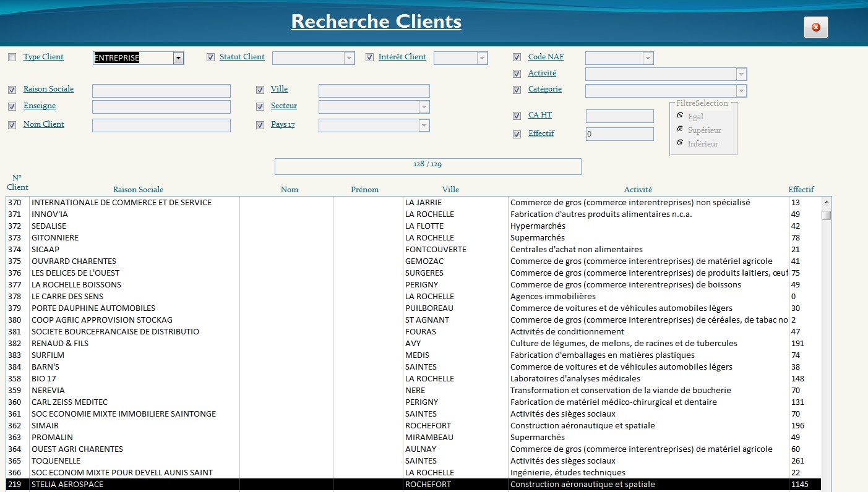The width and height of the screenshot is (868, 492).
Task: Select the Supérieur filter option
Action: pyautogui.click(x=680, y=129)
